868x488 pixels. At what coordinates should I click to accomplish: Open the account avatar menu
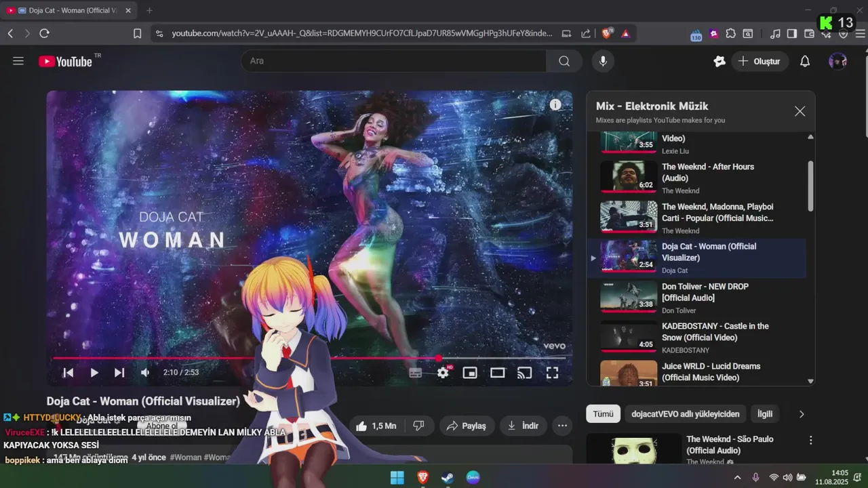coord(837,61)
